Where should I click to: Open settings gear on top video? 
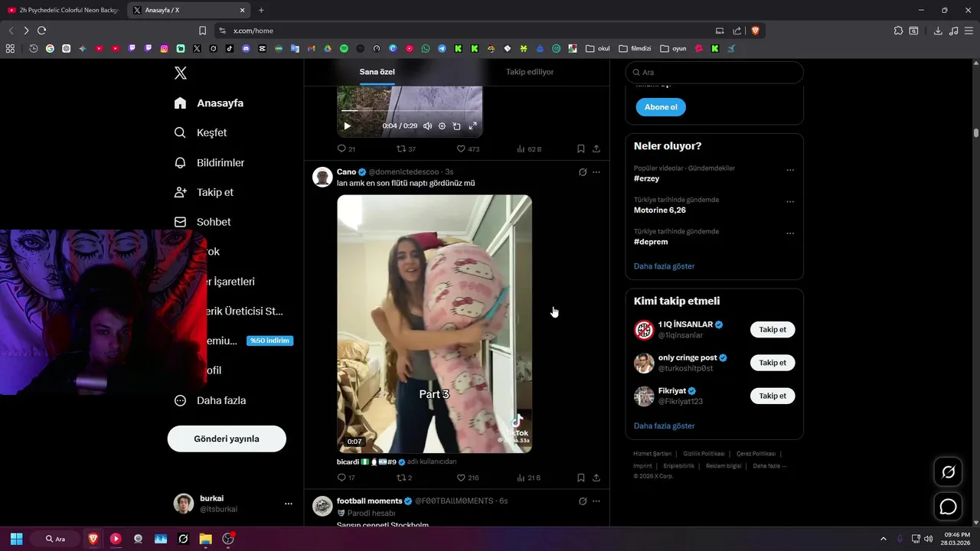(x=442, y=126)
